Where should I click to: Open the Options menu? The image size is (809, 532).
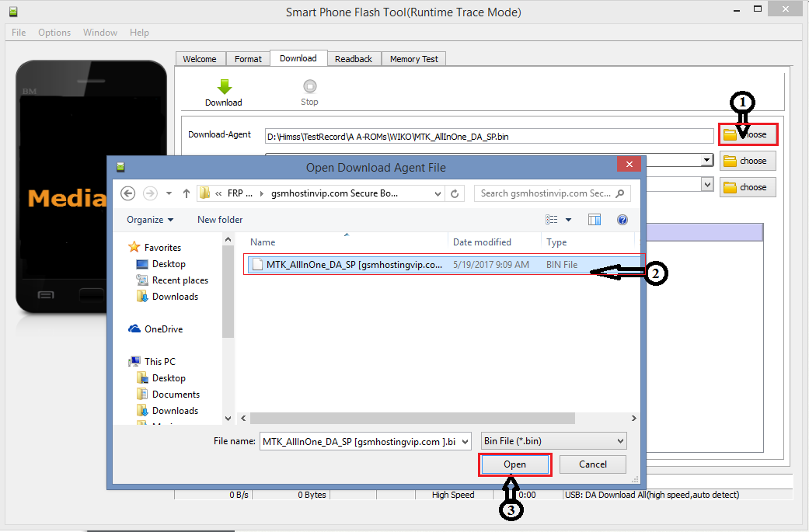tap(54, 33)
